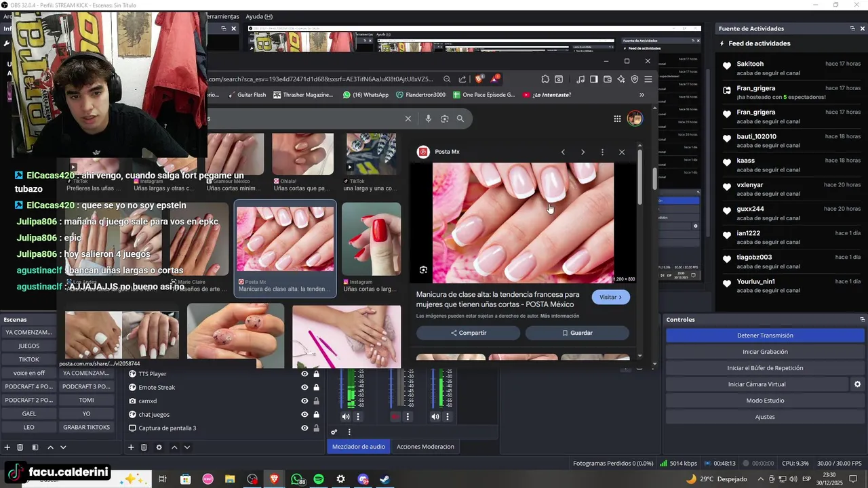Clear the Google search box with the X
Image resolution: width=868 pixels, height=488 pixels.
point(408,119)
